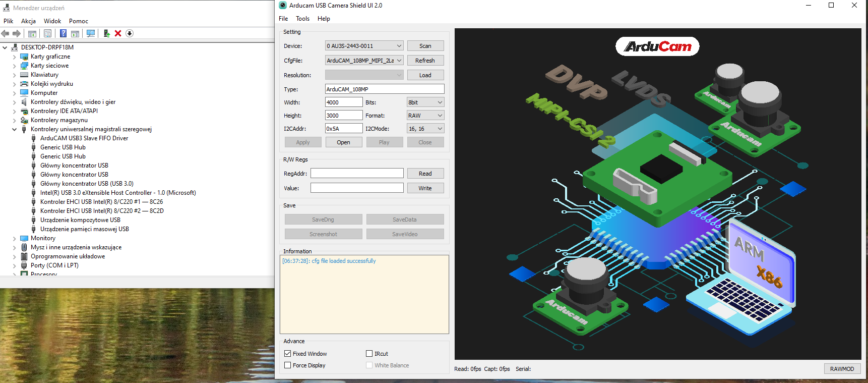Viewport: 868px width, 383px height.
Task: Click the red X uninstall device icon
Action: tap(118, 33)
